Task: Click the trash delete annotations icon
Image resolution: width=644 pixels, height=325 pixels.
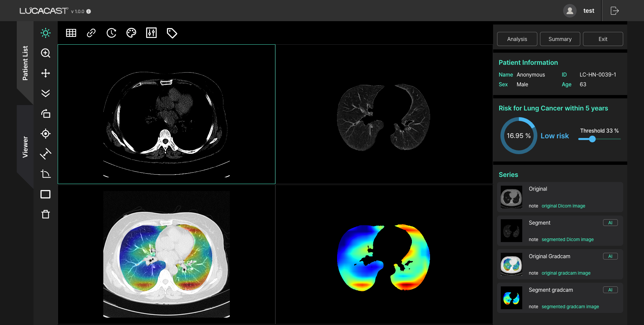Action: tap(46, 214)
